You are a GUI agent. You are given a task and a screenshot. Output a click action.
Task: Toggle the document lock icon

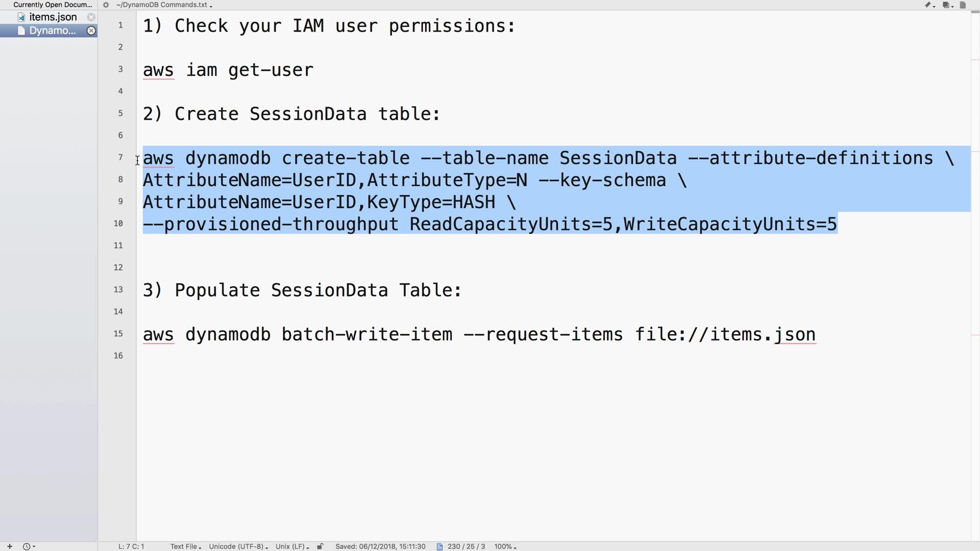coord(320,546)
